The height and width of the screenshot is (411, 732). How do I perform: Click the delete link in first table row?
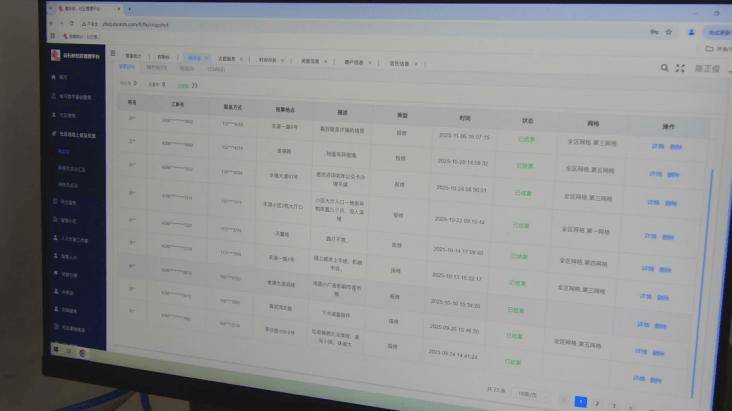(x=675, y=147)
